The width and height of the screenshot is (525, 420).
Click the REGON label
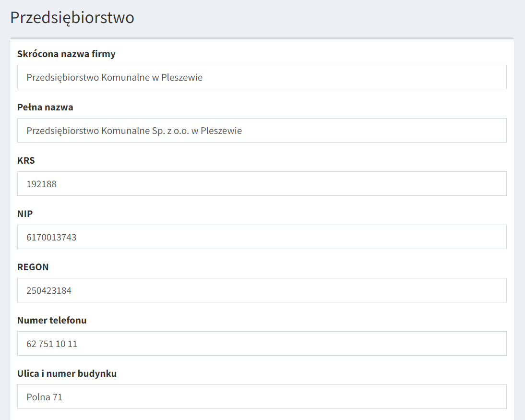coord(33,267)
